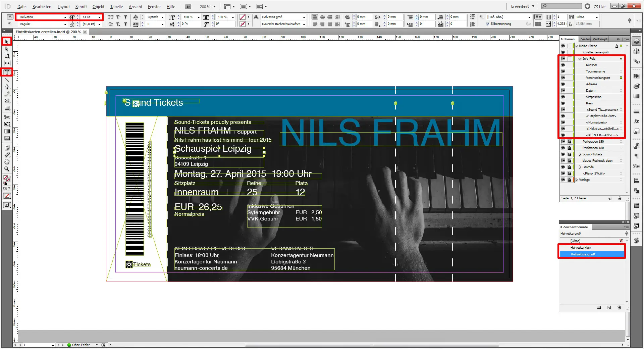Select the Type tool
The width and height of the screenshot is (644, 349).
click(7, 72)
